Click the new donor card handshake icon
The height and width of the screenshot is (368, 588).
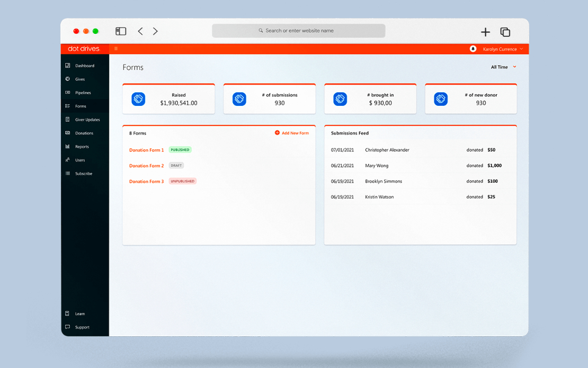click(x=441, y=99)
